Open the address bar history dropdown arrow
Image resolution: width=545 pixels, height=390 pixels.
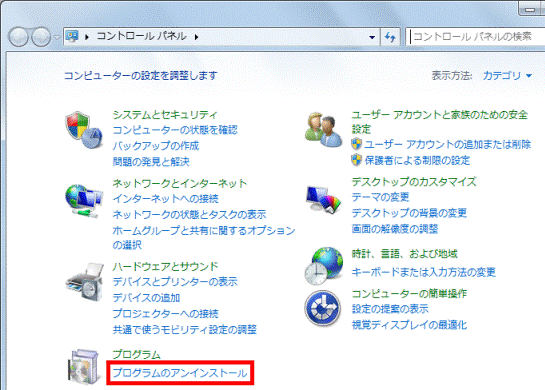tap(372, 37)
